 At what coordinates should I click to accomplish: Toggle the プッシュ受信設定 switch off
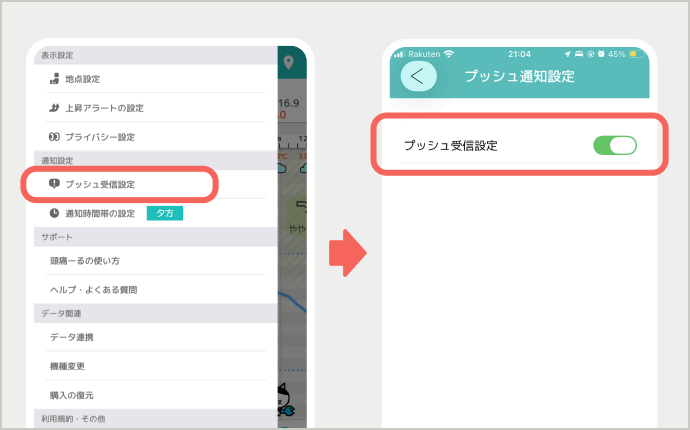click(x=615, y=145)
